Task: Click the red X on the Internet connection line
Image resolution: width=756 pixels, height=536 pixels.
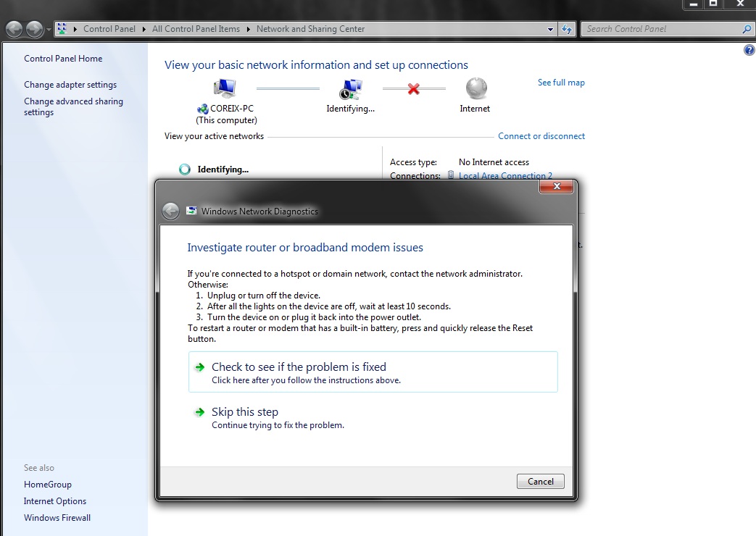Action: coord(414,88)
